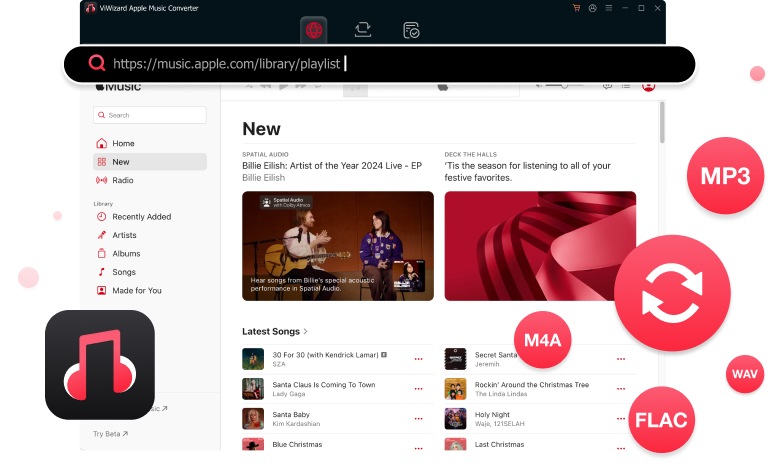The width and height of the screenshot is (772, 470).
Task: Open Billie Eilish Artist of the Year thumbnail
Action: 338,246
